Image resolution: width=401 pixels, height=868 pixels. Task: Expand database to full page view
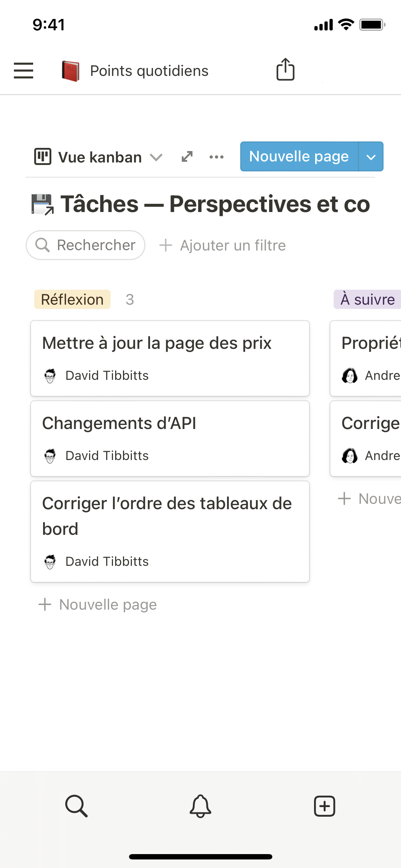187,157
